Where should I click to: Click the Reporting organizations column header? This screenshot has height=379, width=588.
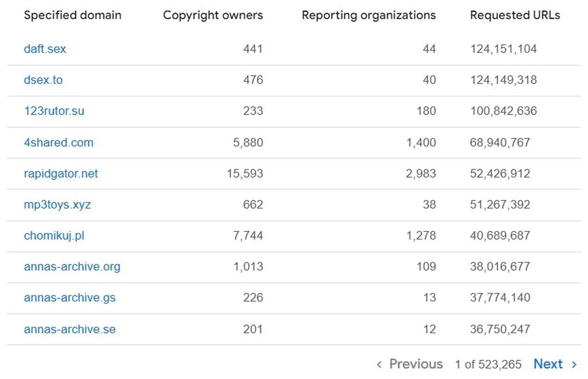[x=368, y=15]
